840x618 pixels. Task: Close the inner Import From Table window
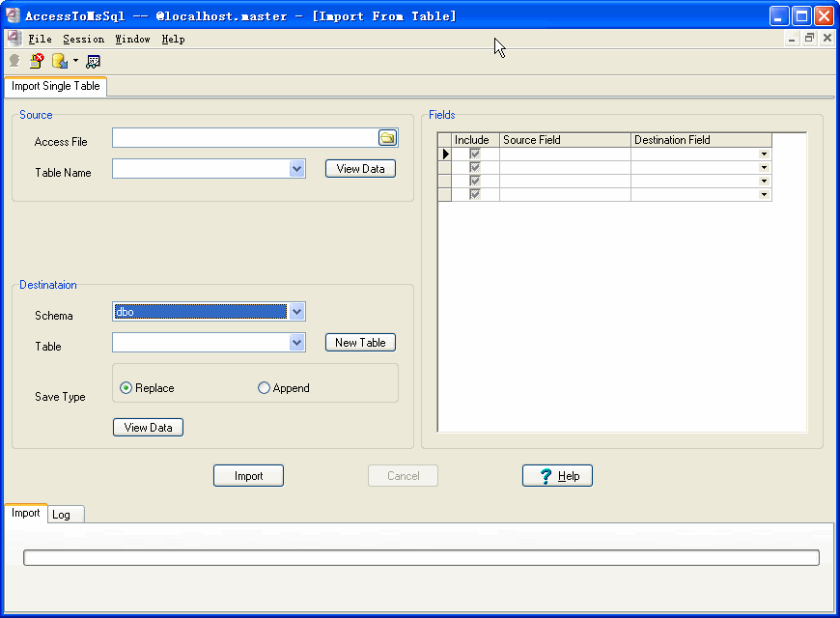click(827, 39)
